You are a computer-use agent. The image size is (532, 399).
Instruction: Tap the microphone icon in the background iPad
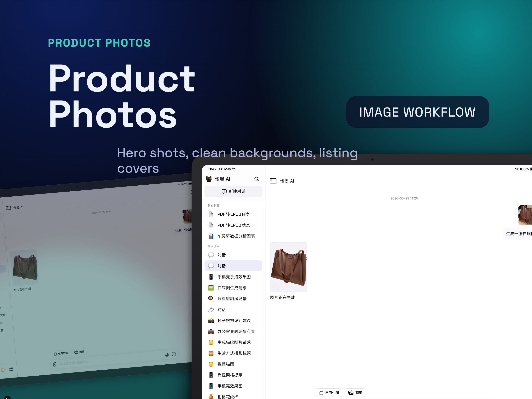(x=167, y=355)
